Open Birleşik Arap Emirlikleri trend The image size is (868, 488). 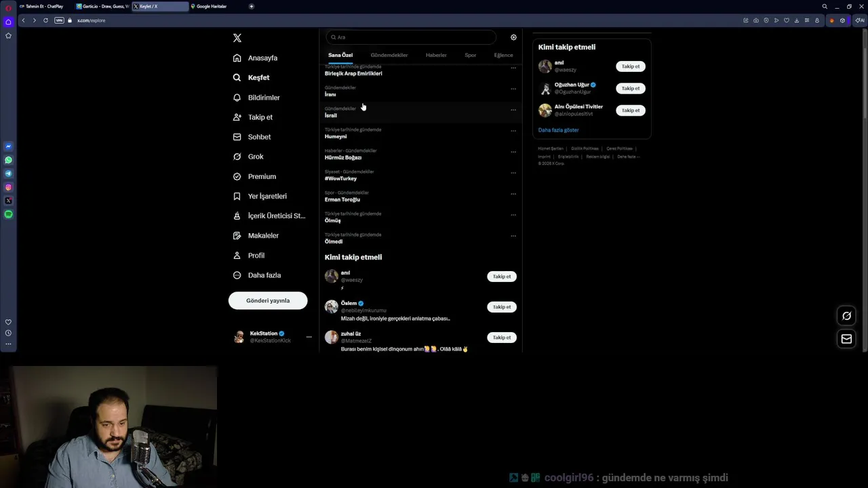(x=353, y=73)
